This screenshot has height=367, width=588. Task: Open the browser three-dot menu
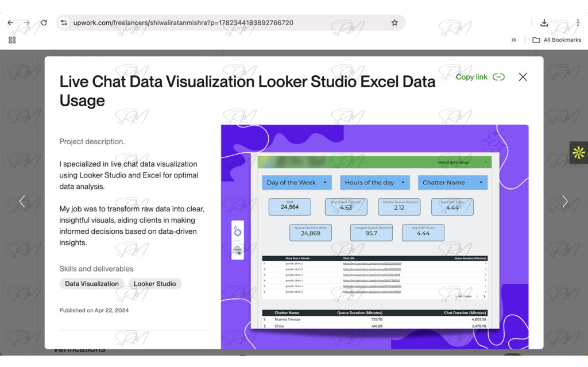[578, 22]
